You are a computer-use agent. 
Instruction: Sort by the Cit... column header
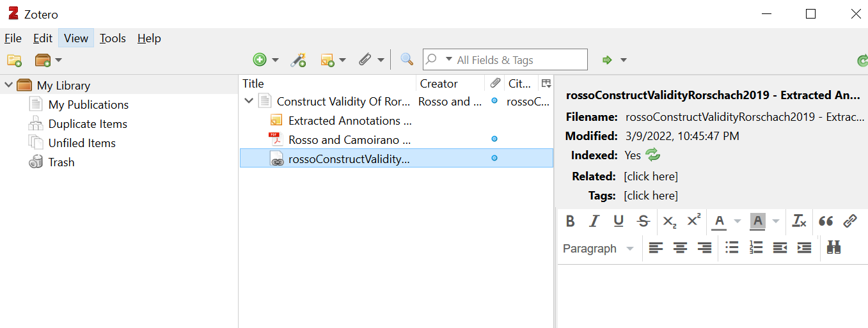click(x=521, y=83)
